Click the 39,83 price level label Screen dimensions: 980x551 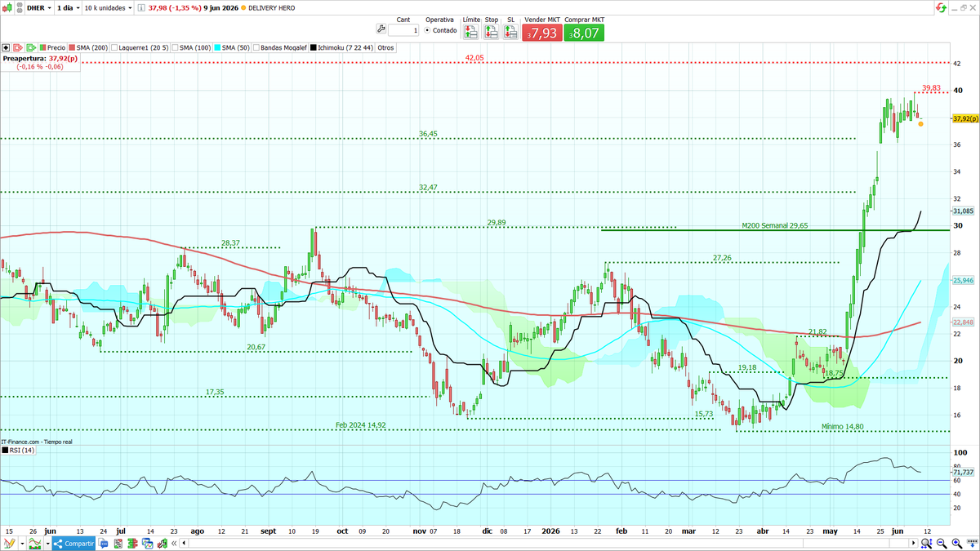pos(931,88)
